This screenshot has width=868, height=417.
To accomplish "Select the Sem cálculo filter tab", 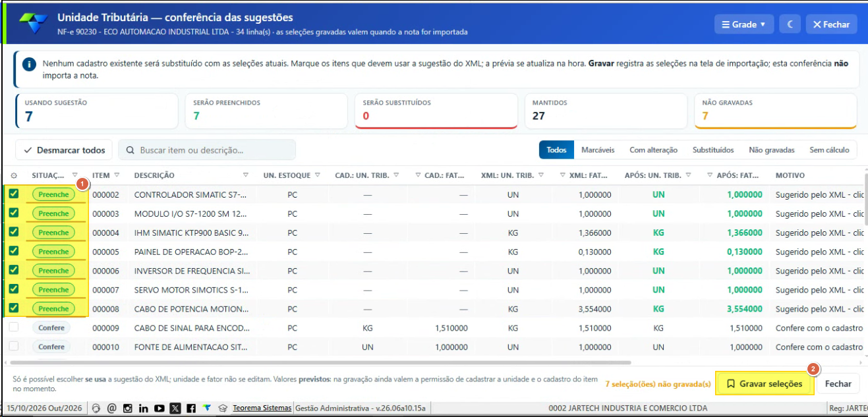I will (x=829, y=150).
